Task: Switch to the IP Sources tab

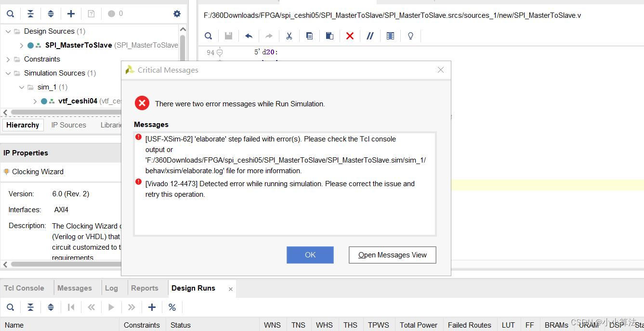Action: coord(69,125)
